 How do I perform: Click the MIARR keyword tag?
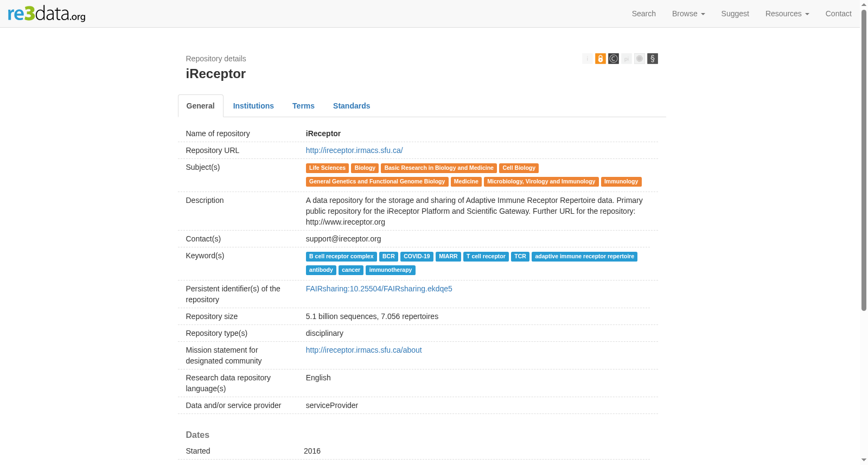coord(448,257)
